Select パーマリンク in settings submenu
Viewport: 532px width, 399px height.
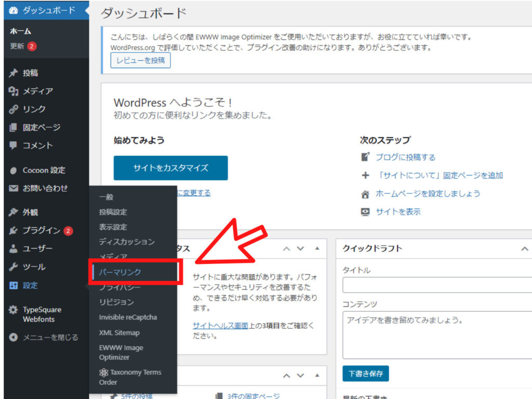click(x=120, y=272)
